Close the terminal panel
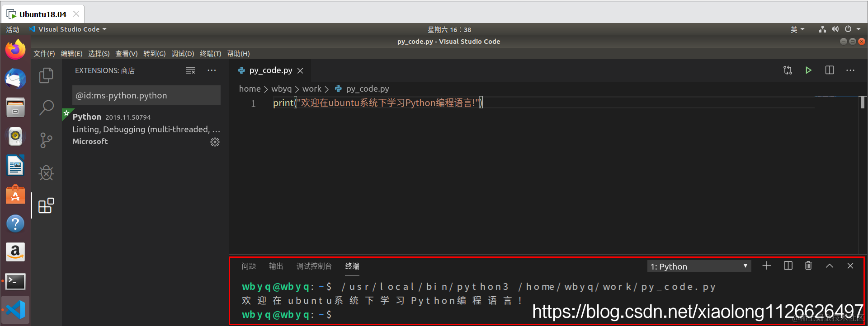The width and height of the screenshot is (868, 326). tap(850, 266)
